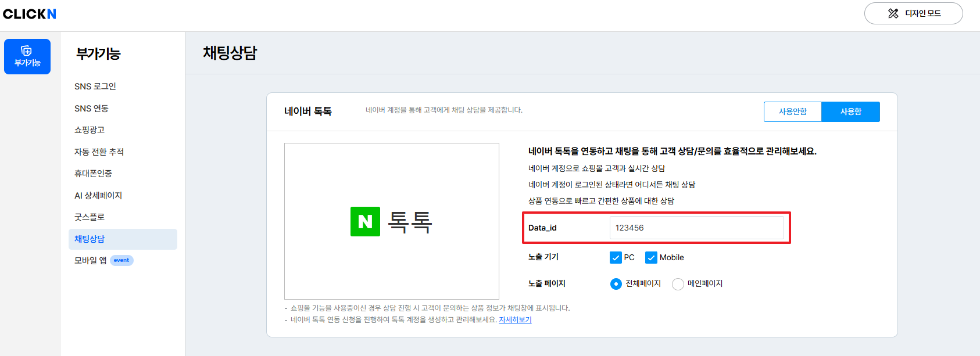Click the 디자인 모드 button
This screenshot has width=980, height=356.
click(x=913, y=13)
